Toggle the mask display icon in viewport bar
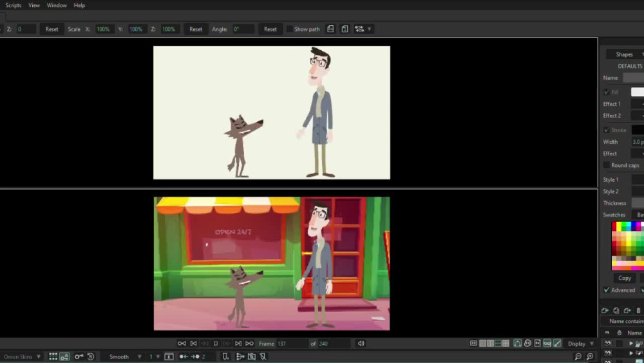 (x=547, y=343)
